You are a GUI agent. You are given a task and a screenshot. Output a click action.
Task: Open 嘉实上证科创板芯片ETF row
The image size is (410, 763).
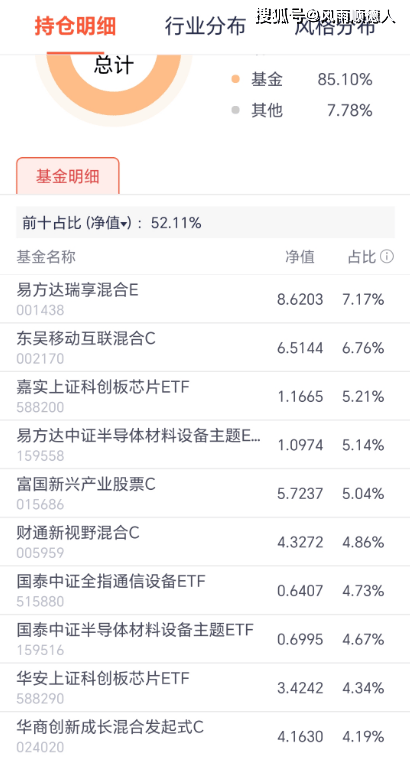[205, 396]
